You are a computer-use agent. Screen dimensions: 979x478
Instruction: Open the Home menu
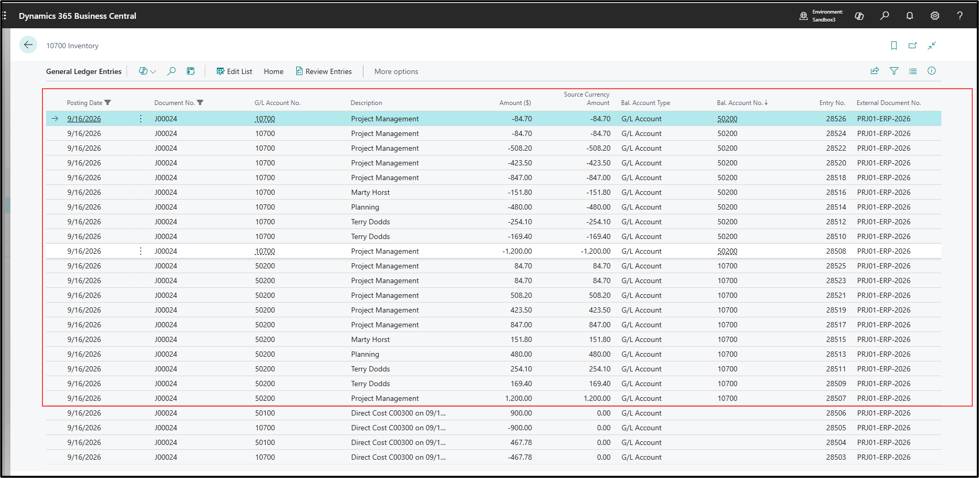tap(273, 72)
